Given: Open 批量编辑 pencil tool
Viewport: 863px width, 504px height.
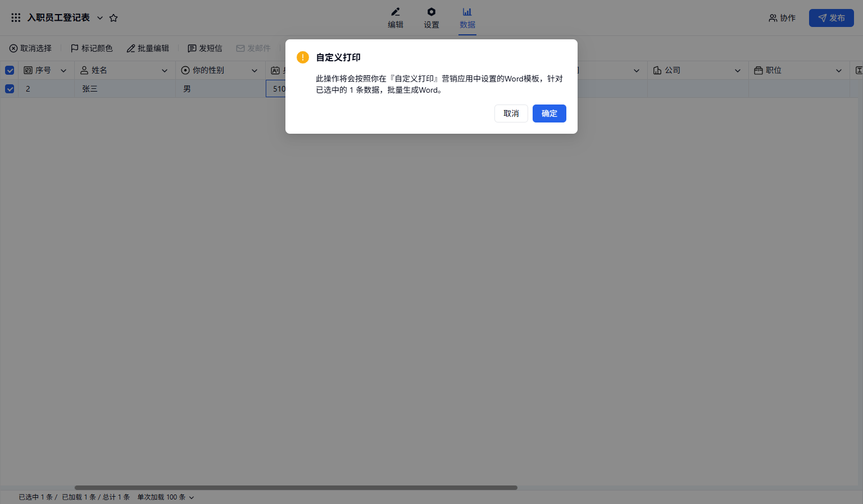Looking at the screenshot, I should click(131, 48).
